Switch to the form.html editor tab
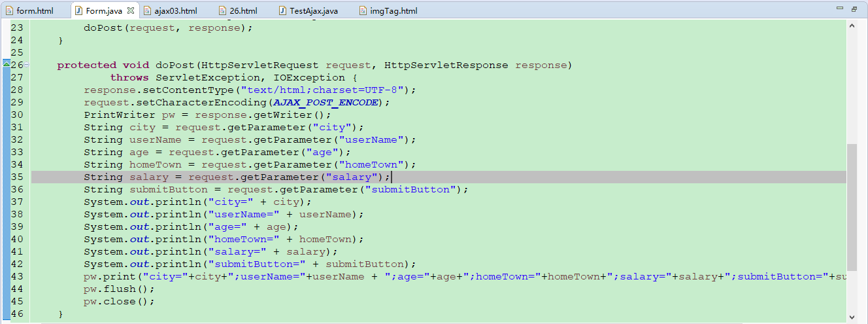The width and height of the screenshot is (868, 324). coord(29,10)
